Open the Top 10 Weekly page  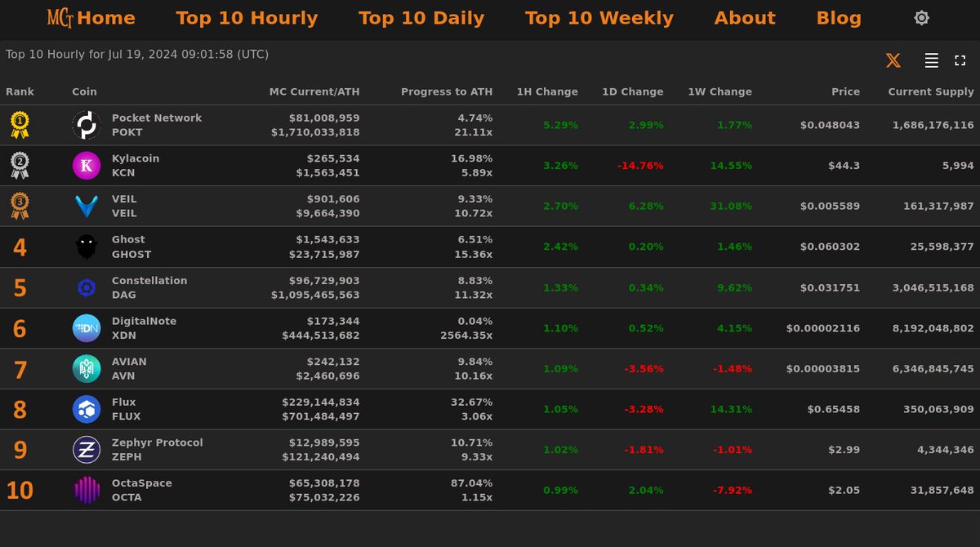599,18
